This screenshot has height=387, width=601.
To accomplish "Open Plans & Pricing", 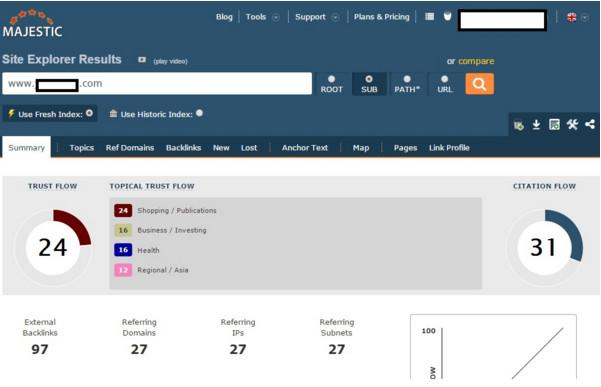I will (381, 17).
